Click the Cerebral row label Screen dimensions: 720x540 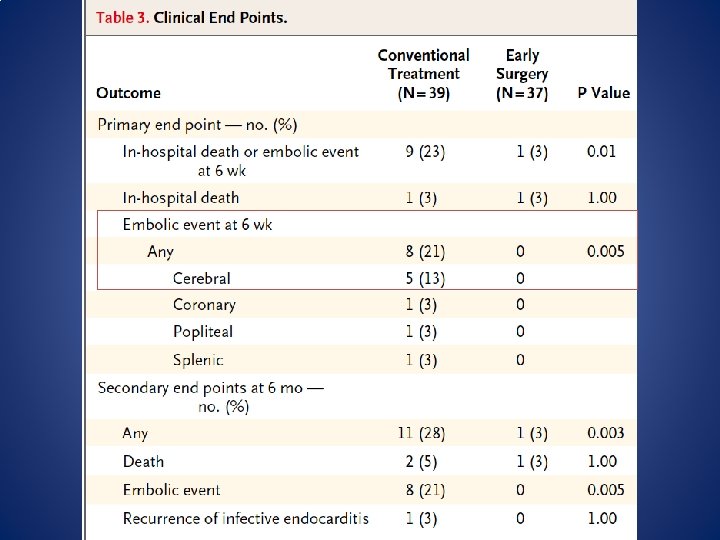coord(202,278)
